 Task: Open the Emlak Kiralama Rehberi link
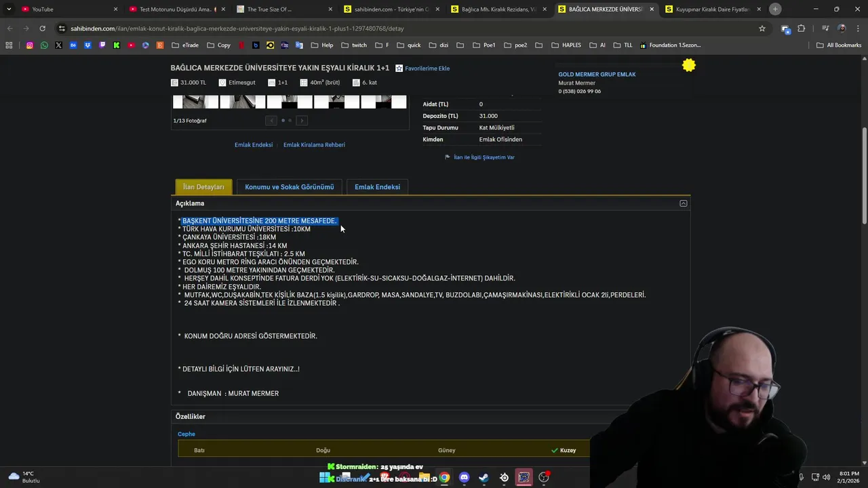point(314,145)
